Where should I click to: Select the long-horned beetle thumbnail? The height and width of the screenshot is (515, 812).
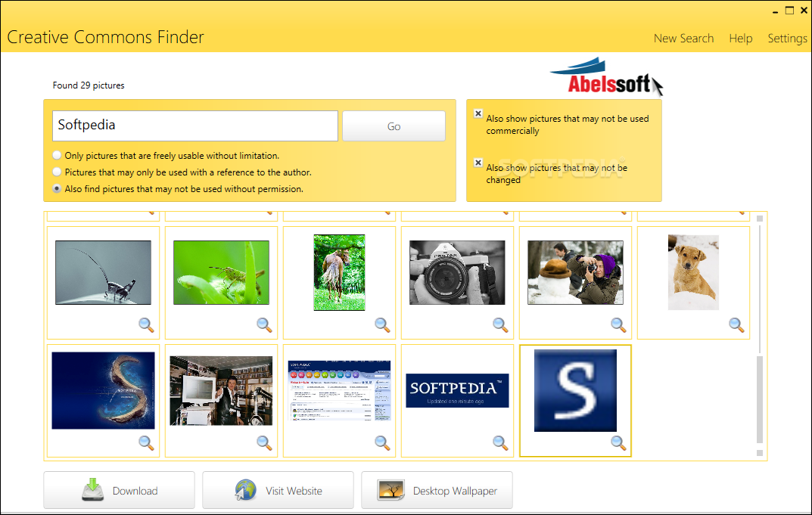point(103,272)
